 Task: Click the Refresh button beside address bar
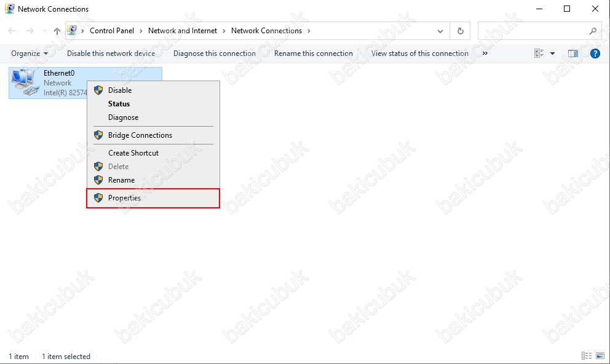(x=460, y=31)
